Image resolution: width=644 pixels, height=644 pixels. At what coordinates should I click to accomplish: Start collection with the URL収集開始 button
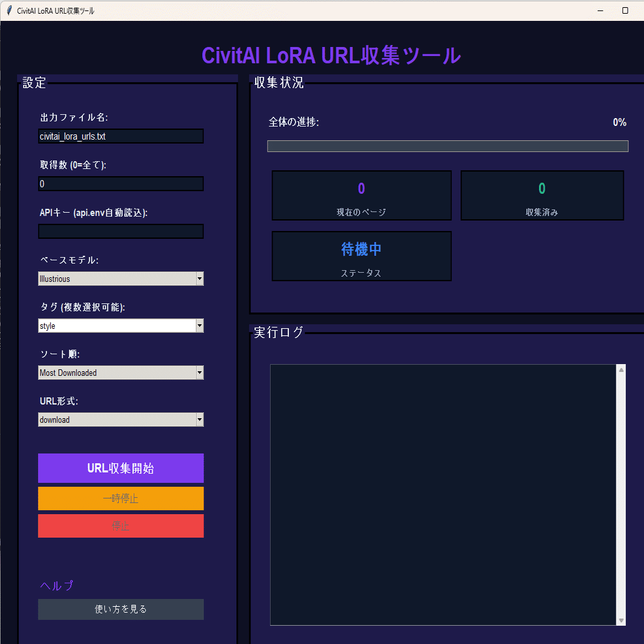point(121,468)
